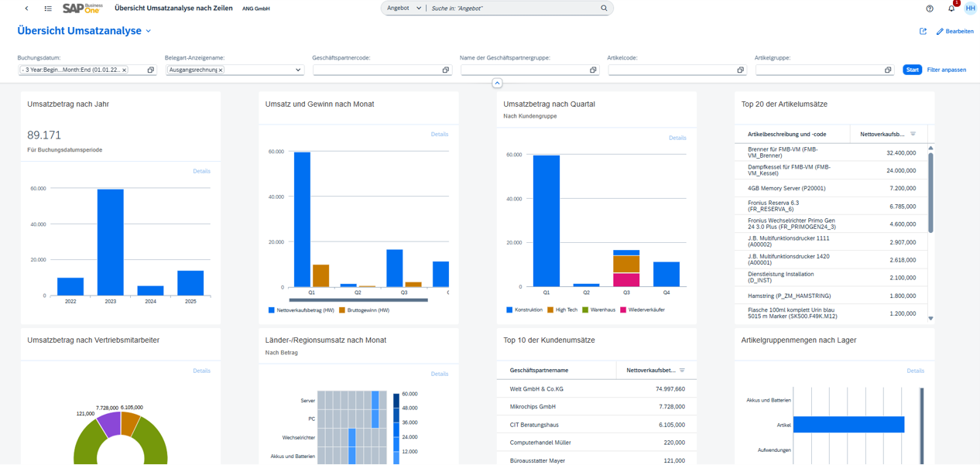The image size is (980, 465).
Task: Collapse the filter bar with chevron button
Action: pyautogui.click(x=497, y=83)
